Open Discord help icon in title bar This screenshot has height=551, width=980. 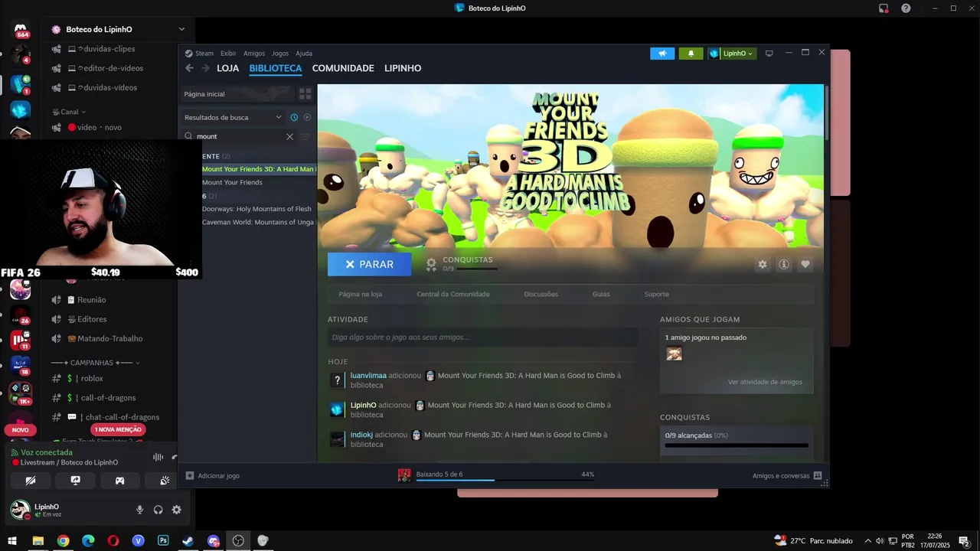pos(906,8)
